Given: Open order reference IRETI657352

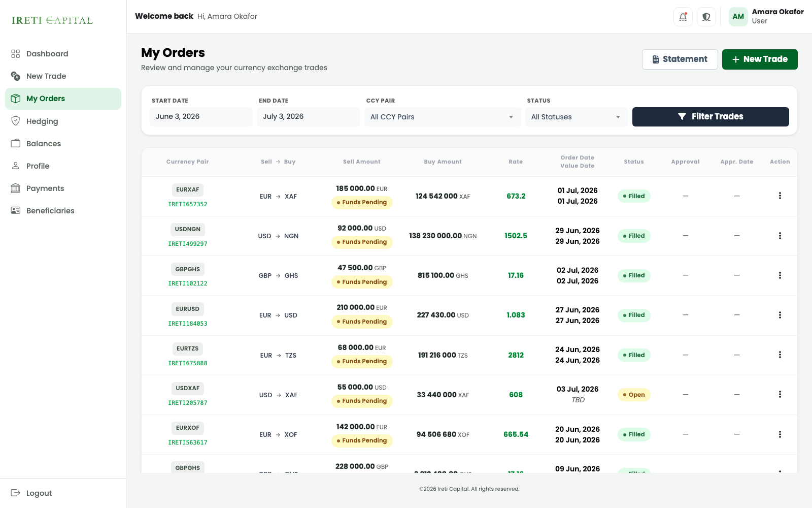Looking at the screenshot, I should pos(188,204).
